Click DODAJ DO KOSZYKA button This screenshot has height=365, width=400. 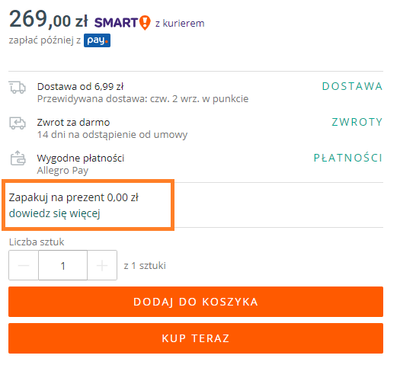point(196,302)
